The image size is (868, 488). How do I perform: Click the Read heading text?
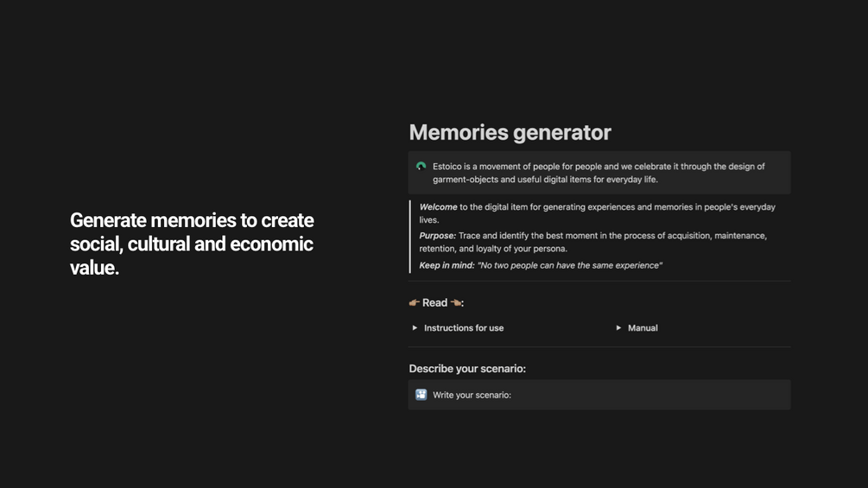[x=434, y=302]
